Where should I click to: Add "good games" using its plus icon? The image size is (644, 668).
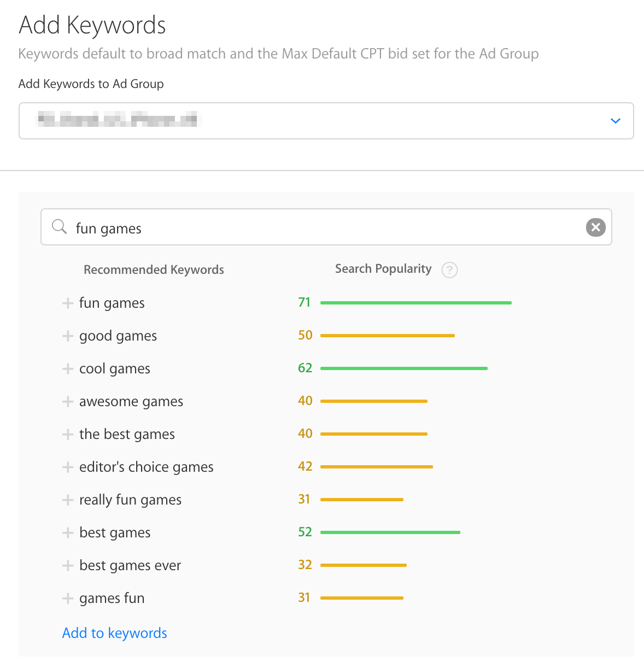[68, 336]
